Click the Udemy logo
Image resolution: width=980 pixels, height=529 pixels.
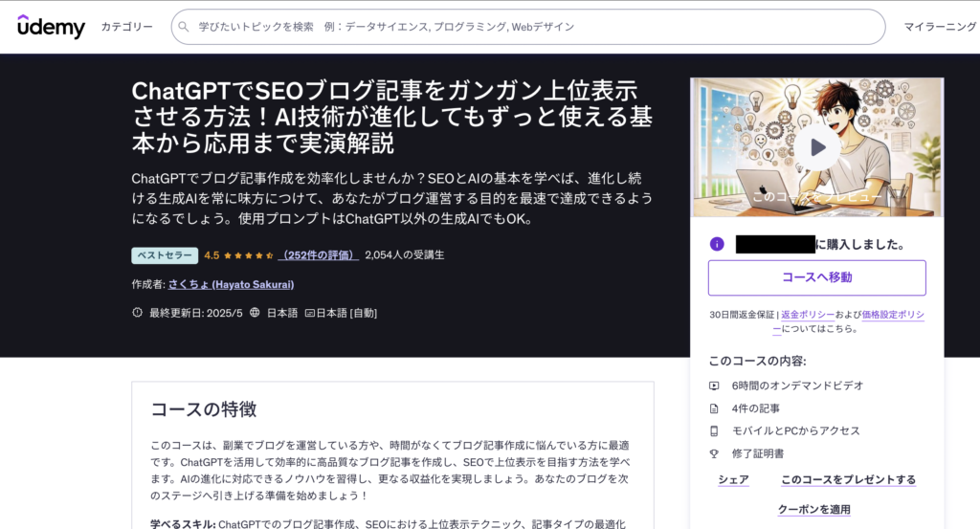point(51,27)
